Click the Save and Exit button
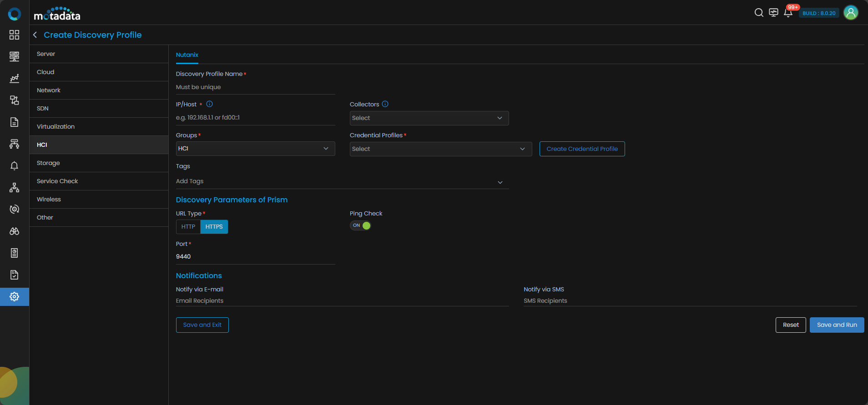Viewport: 868px width, 405px height. click(202, 325)
